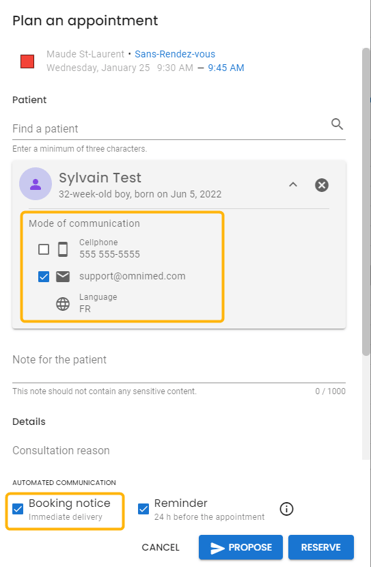Change the 9:45 AM end time
This screenshot has width=371, height=567.
[226, 68]
